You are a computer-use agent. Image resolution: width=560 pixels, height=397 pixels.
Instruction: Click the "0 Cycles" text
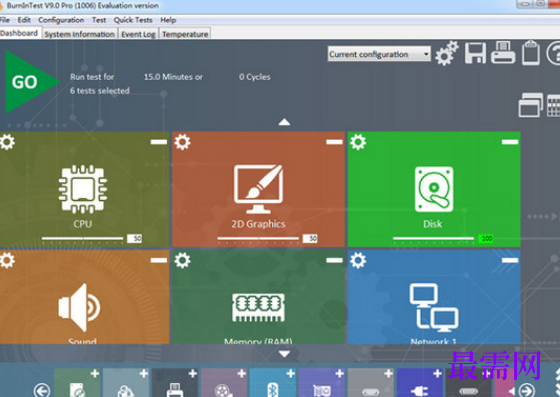[x=255, y=77]
